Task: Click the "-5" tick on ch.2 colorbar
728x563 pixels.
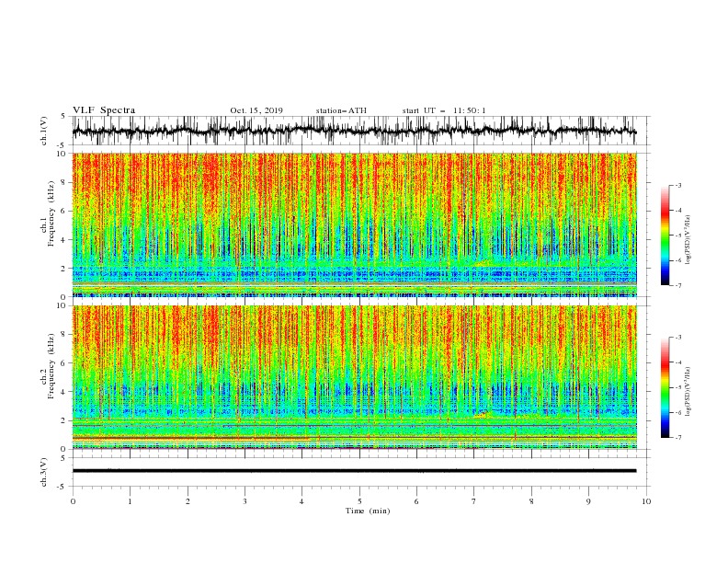Action: [678, 387]
